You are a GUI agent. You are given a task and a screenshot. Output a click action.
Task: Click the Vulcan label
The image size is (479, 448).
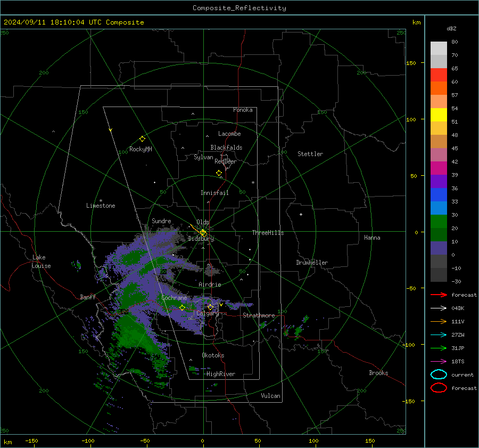[x=271, y=396]
